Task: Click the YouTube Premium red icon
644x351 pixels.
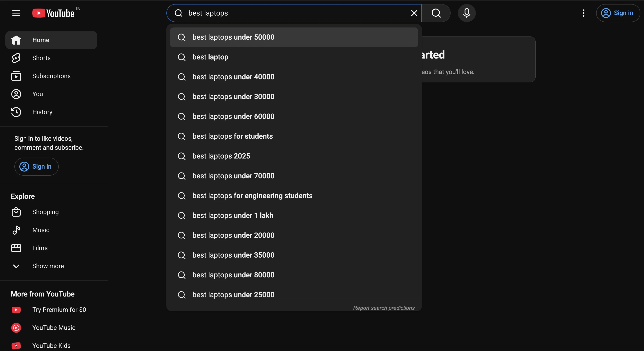Action: click(x=16, y=310)
